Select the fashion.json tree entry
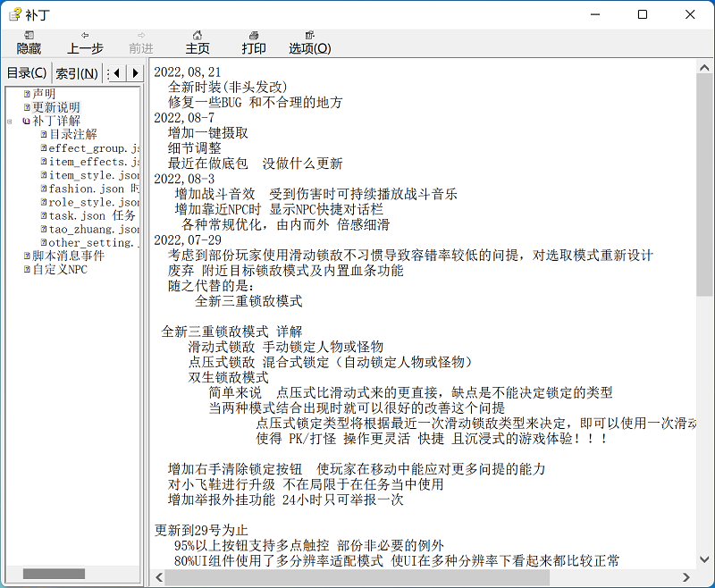Viewport: 715px width, 588px height. [x=87, y=189]
